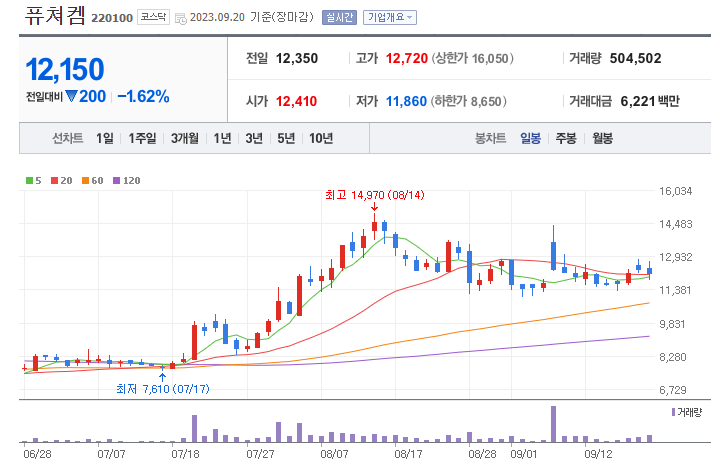This screenshot has height=475, width=711.
Task: Click the orange 60-day moving average swatch
Action: click(85, 180)
